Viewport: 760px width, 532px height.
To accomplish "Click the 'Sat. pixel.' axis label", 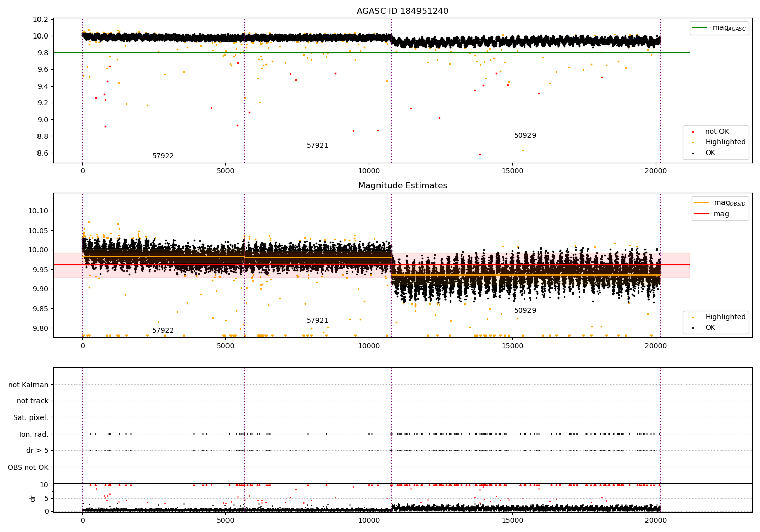I will pyautogui.click(x=31, y=417).
